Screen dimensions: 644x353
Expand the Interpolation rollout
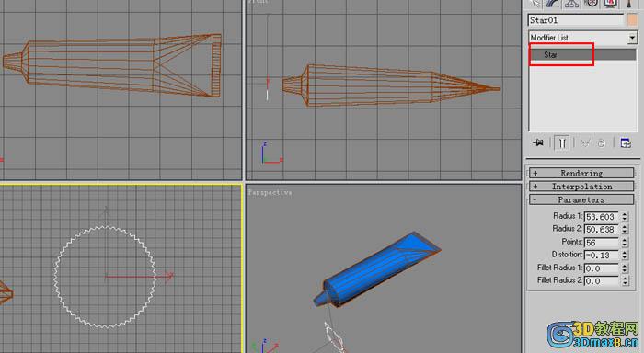pyautogui.click(x=581, y=187)
